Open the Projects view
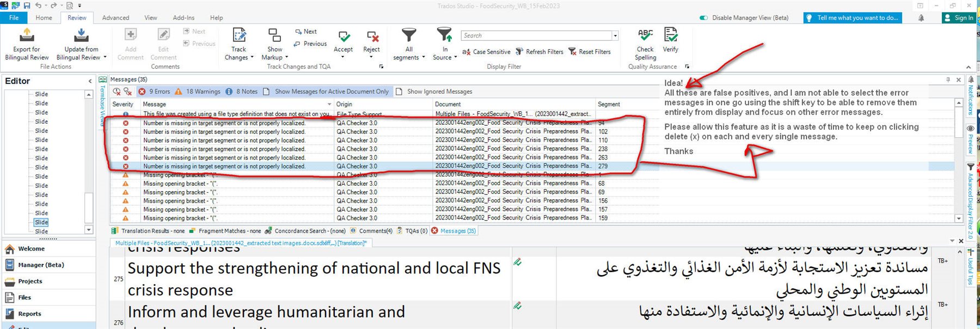The height and width of the screenshot is (329, 980). pyautogui.click(x=49, y=282)
